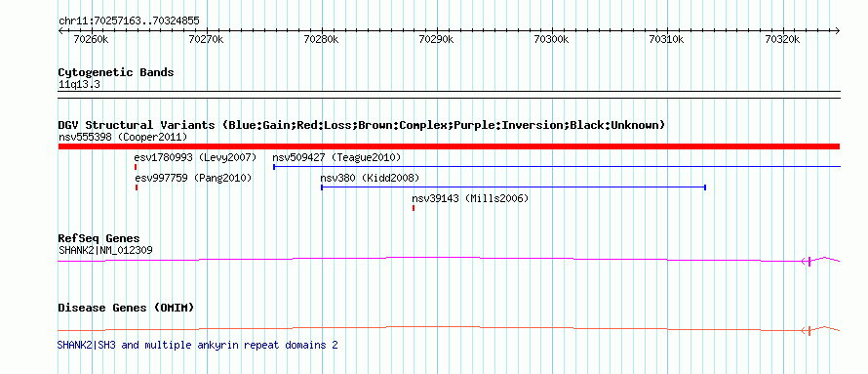The image size is (868, 374).
Task: Click the 70270k ruler position
Action: pos(206,39)
